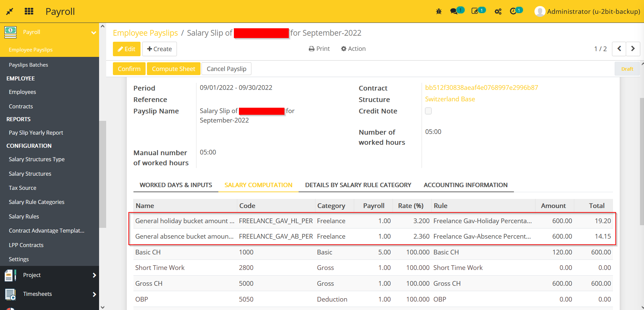Click the collapse/exit fullscreen arrows icon
Image resolution: width=644 pixels, height=310 pixels.
[x=9, y=11]
